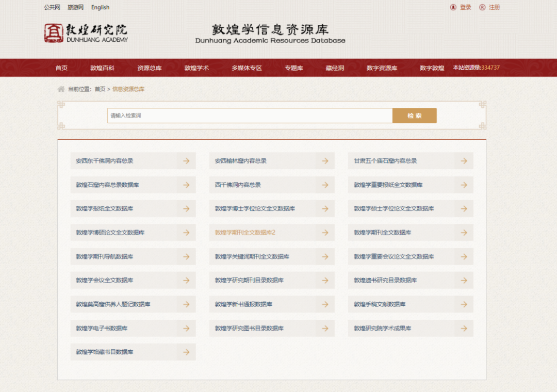Click the 敦煌学信息资源库 page title
This screenshot has height=392, width=557.
270,29
